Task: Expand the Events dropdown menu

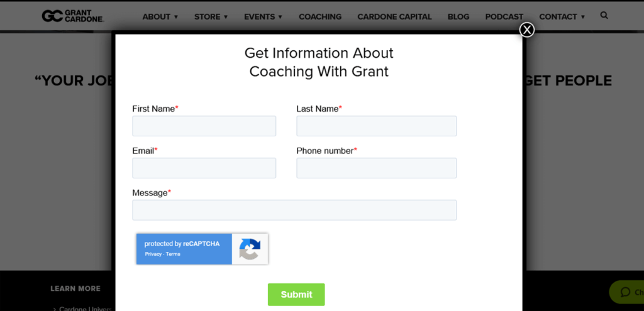Action: coord(264,17)
